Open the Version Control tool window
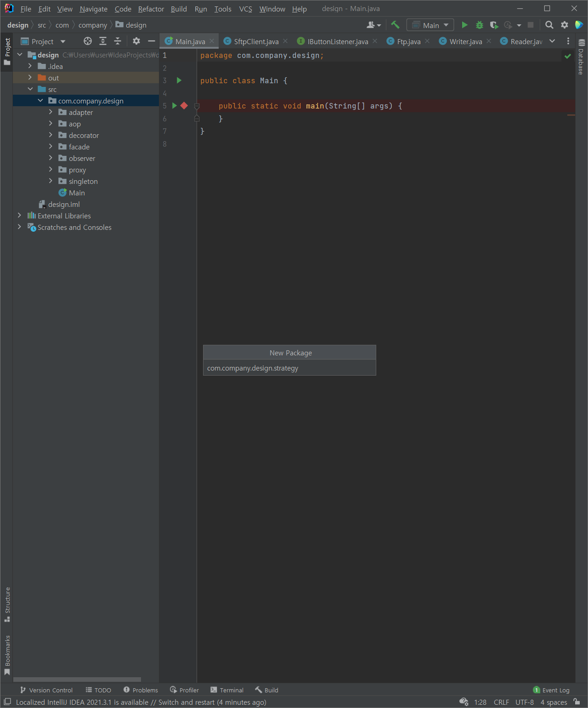Viewport: 588px width, 708px height. coord(46,690)
